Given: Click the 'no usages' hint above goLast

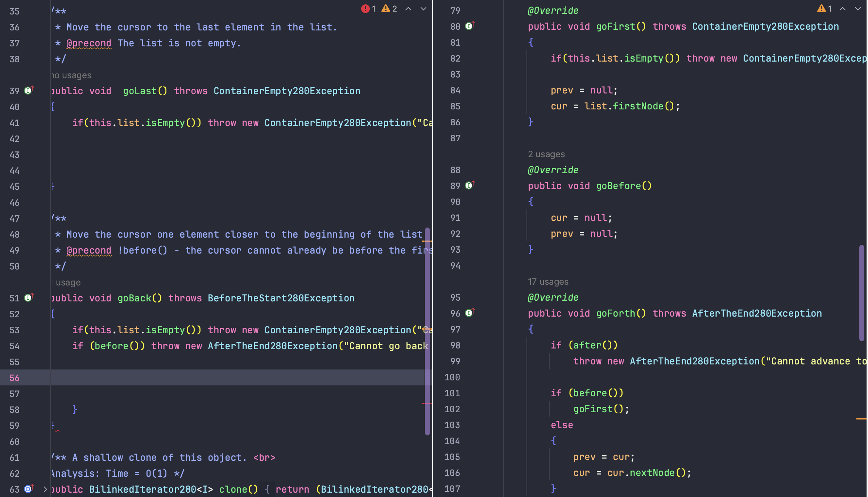Looking at the screenshot, I should (71, 75).
